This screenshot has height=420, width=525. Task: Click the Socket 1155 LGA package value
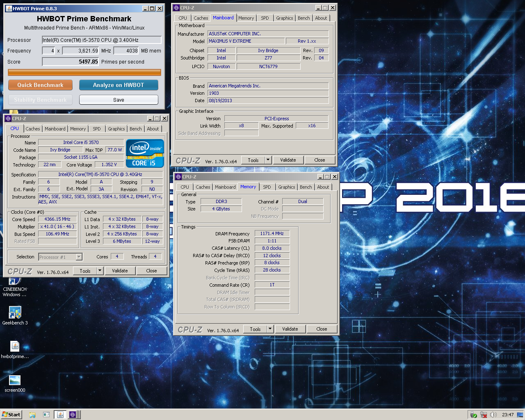81,157
